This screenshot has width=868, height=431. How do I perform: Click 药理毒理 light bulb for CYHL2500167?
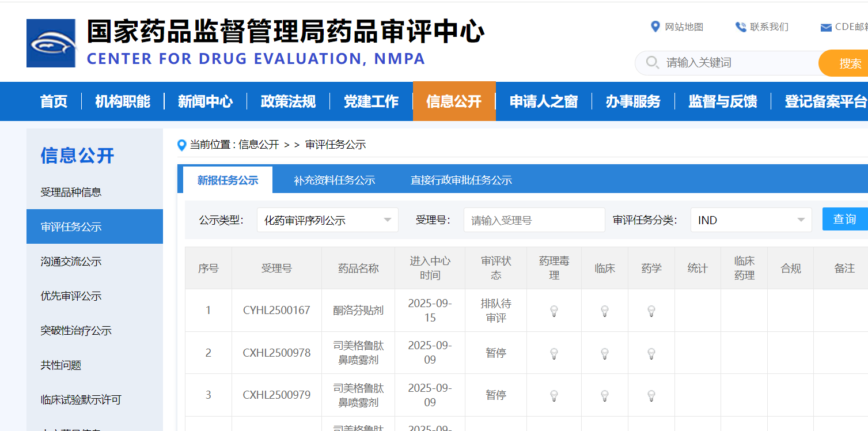coord(554,311)
